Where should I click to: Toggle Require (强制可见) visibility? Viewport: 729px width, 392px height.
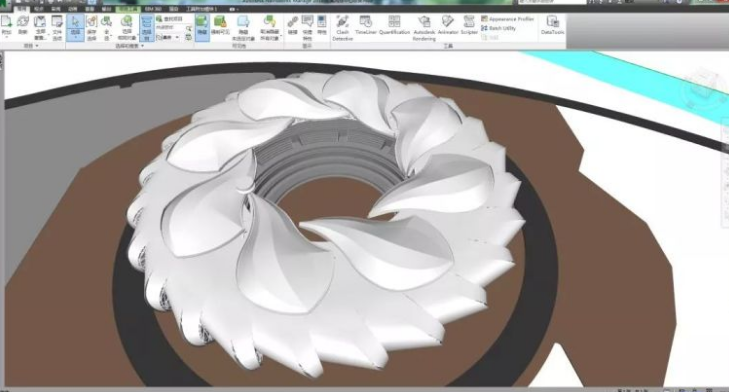tap(220, 25)
